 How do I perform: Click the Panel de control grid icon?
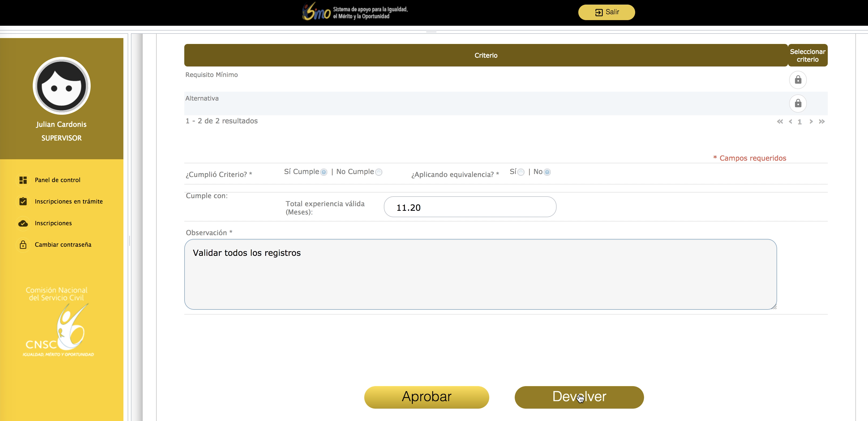tap(23, 180)
